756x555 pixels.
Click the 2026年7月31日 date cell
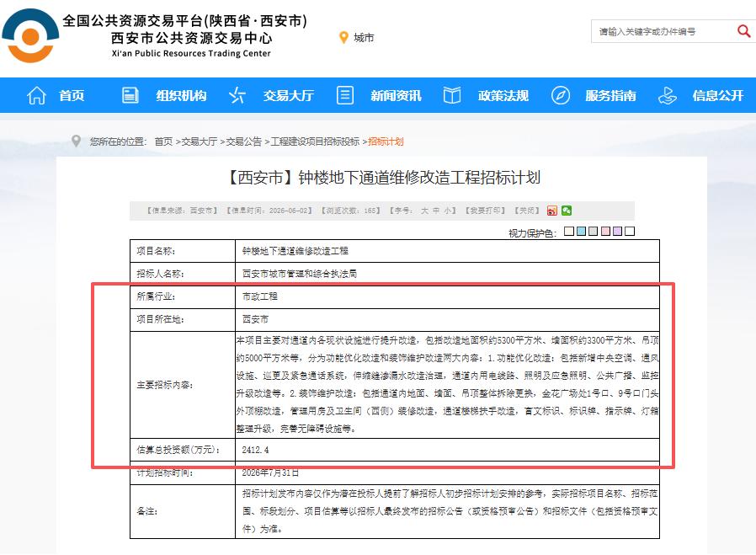point(447,472)
